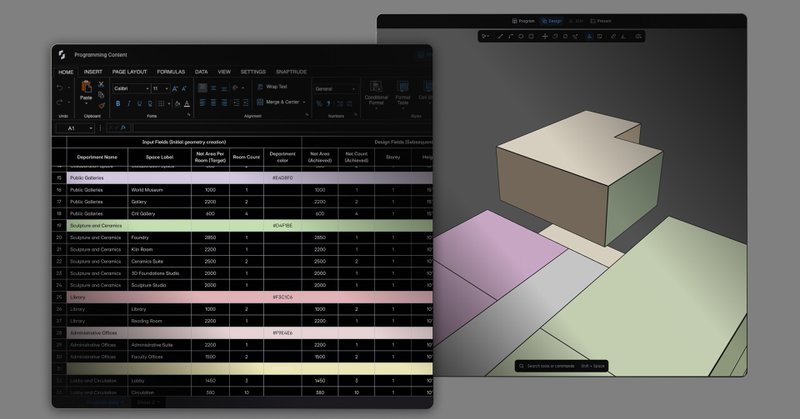
Task: Click the Format Painter icon
Action: click(x=101, y=106)
